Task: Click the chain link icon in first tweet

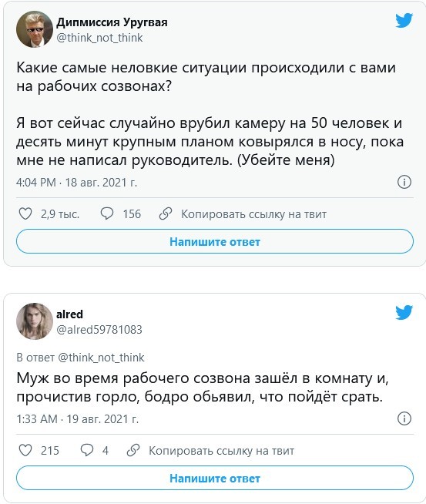Action: pos(166,213)
